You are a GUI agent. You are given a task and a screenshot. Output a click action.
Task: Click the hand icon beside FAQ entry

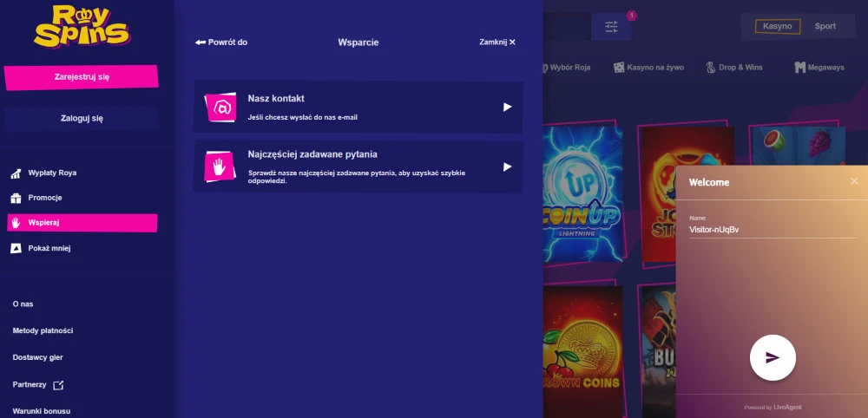click(x=220, y=167)
